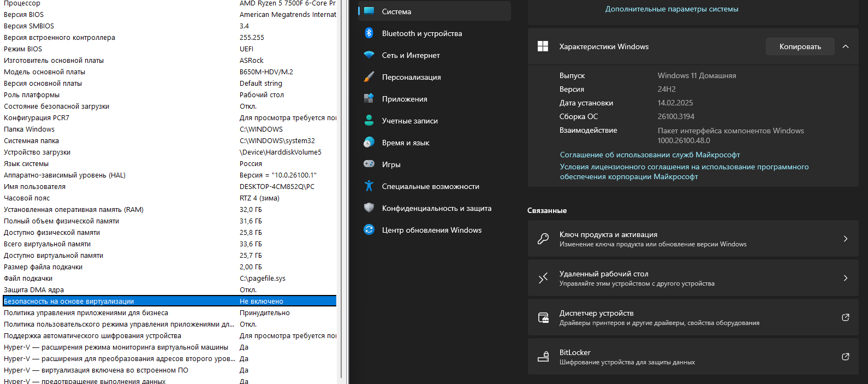Click the Personalization paintbrush icon
The image size is (868, 384).
369,77
